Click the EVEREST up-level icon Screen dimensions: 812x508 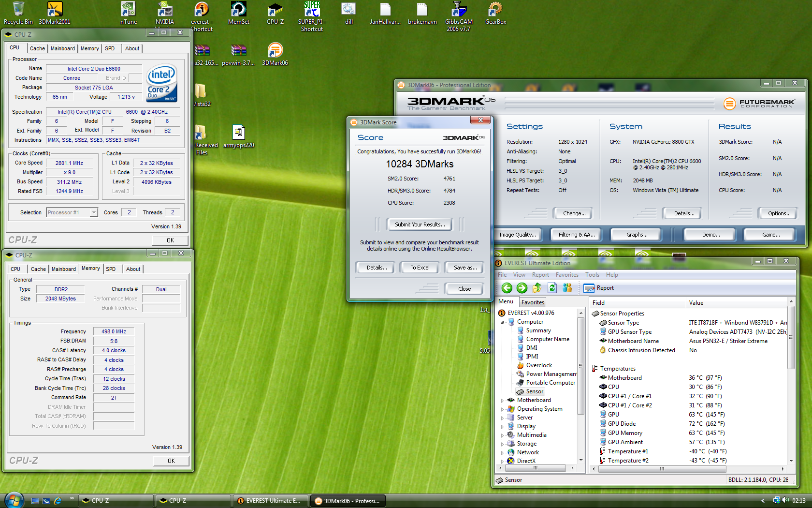tap(537, 288)
